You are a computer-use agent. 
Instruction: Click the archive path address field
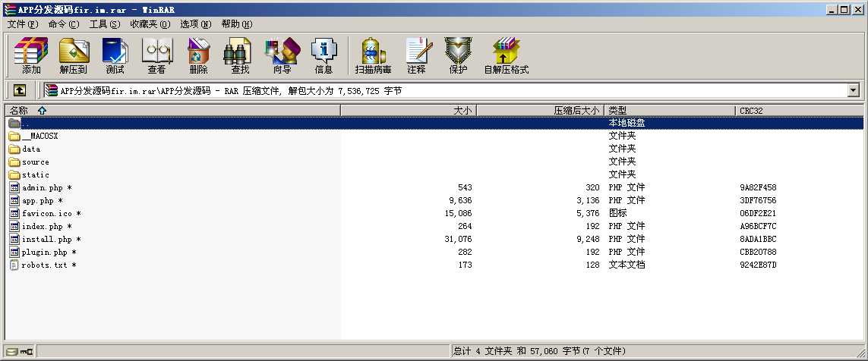coord(446,90)
